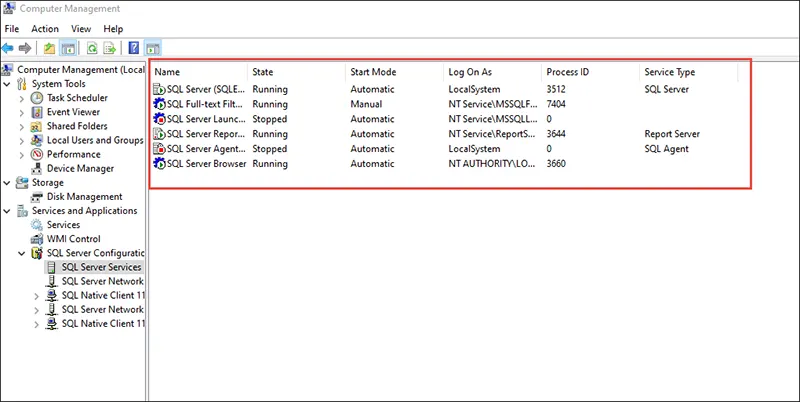The height and width of the screenshot is (402, 800).
Task: Select the System Tools tree label
Action: (59, 84)
